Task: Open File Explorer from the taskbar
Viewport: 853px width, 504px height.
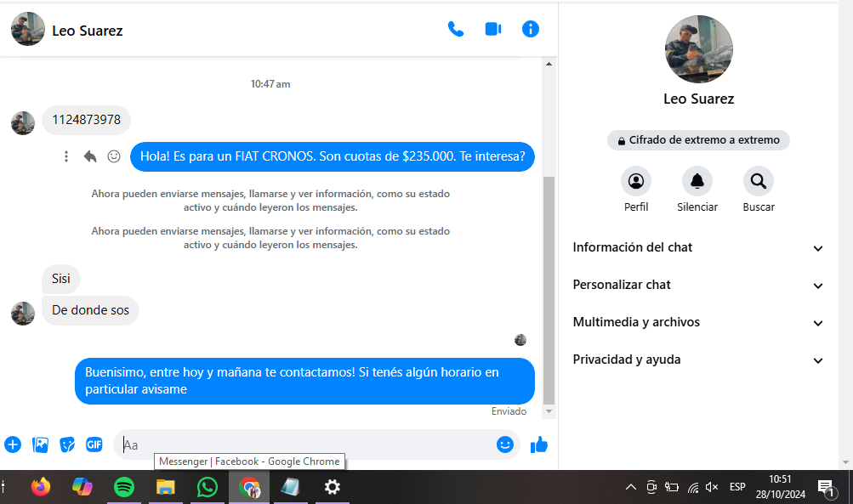Action: click(x=165, y=487)
